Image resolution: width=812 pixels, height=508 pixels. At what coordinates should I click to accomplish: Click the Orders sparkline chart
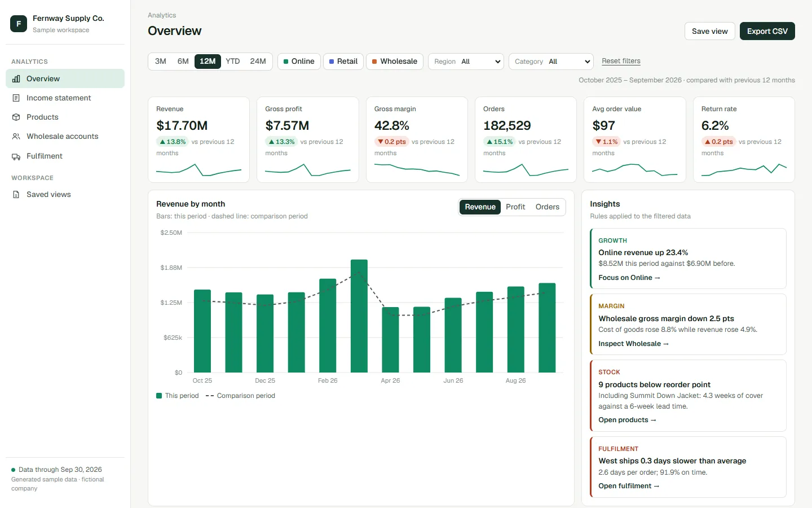click(x=526, y=169)
